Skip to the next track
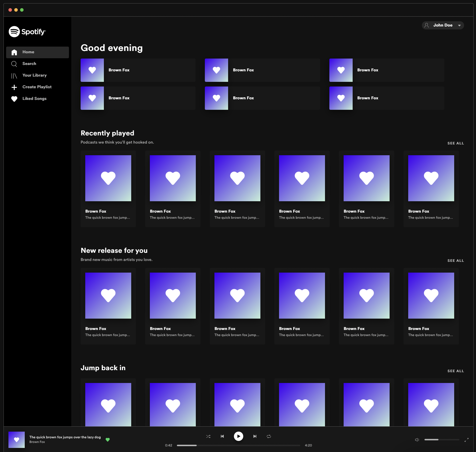Screen dimensions: 476x452 tap(255, 436)
